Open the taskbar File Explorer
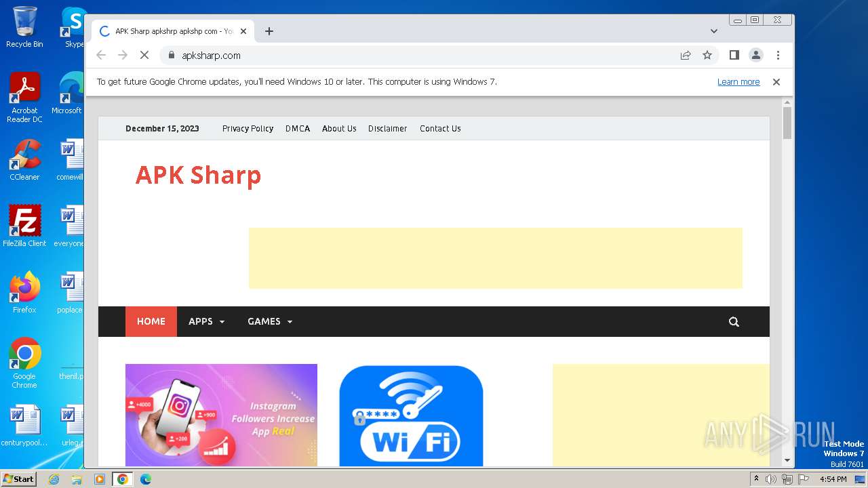 [77, 479]
